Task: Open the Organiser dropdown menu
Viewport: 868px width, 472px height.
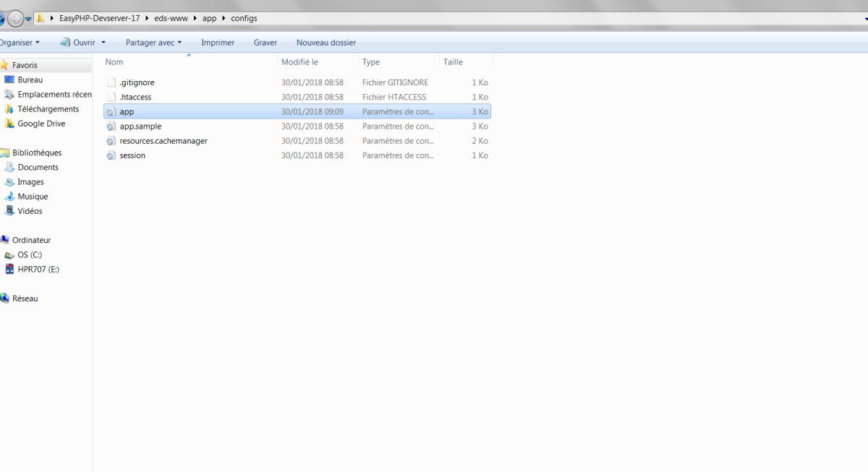Action: point(20,43)
